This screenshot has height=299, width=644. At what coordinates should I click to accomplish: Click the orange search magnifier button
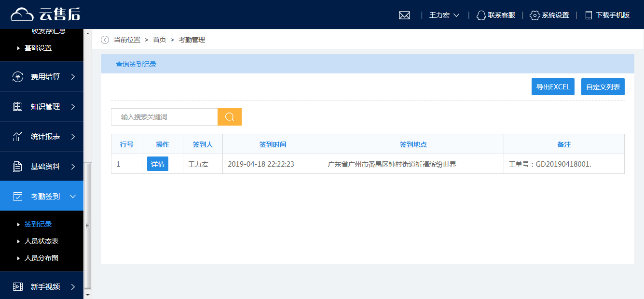[x=230, y=117]
